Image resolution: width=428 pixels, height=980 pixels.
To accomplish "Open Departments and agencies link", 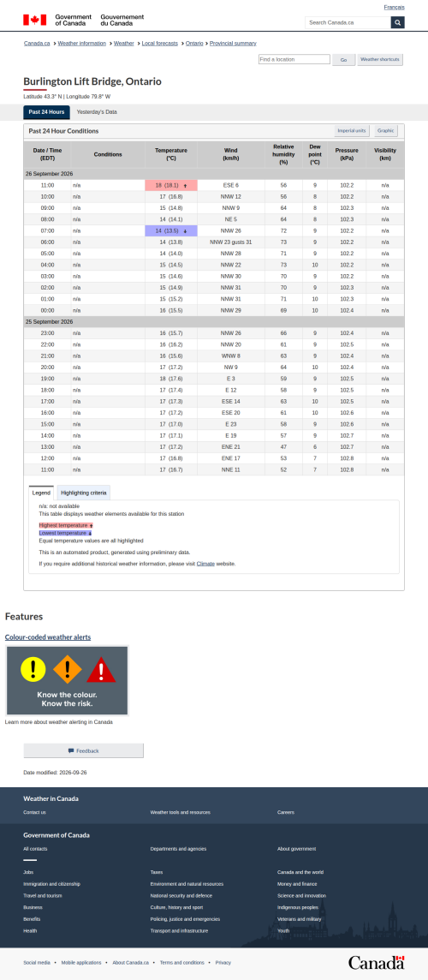I will point(178,849).
